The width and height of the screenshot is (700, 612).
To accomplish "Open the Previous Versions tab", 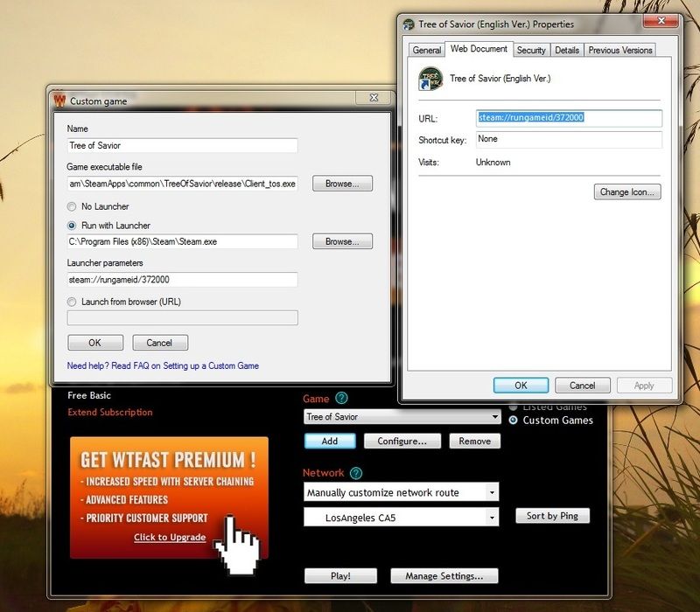I will click(620, 50).
